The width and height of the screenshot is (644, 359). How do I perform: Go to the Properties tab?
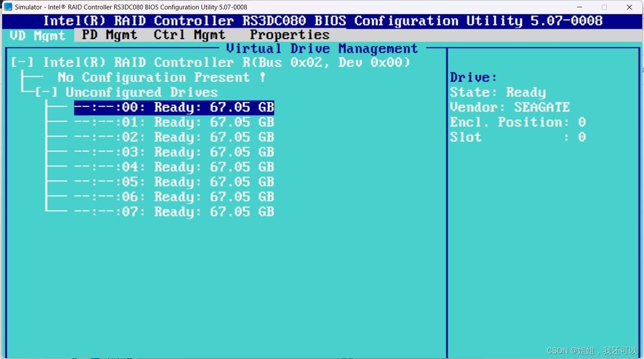(x=290, y=35)
